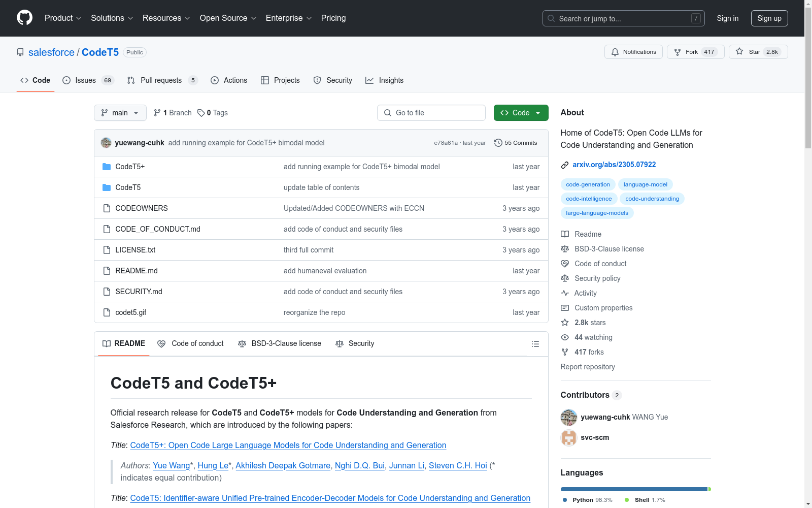Click the Star icon in the header
Viewport: 812px width, 508px height.
[739, 52]
